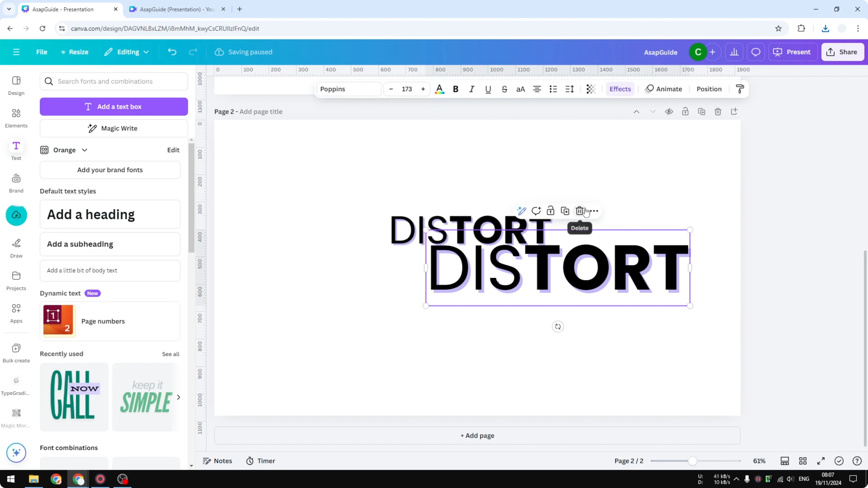Click the Add a text box button
Image resolution: width=868 pixels, height=488 pixels.
click(113, 106)
